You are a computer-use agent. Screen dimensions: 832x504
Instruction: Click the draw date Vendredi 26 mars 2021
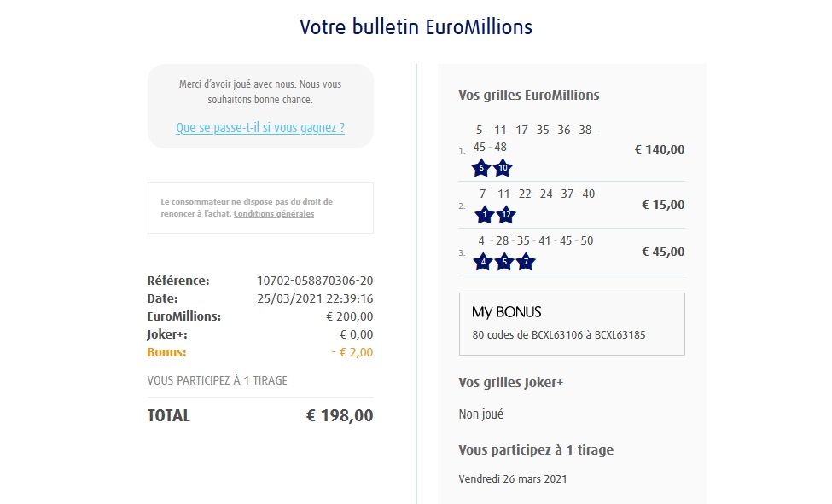coord(512,478)
